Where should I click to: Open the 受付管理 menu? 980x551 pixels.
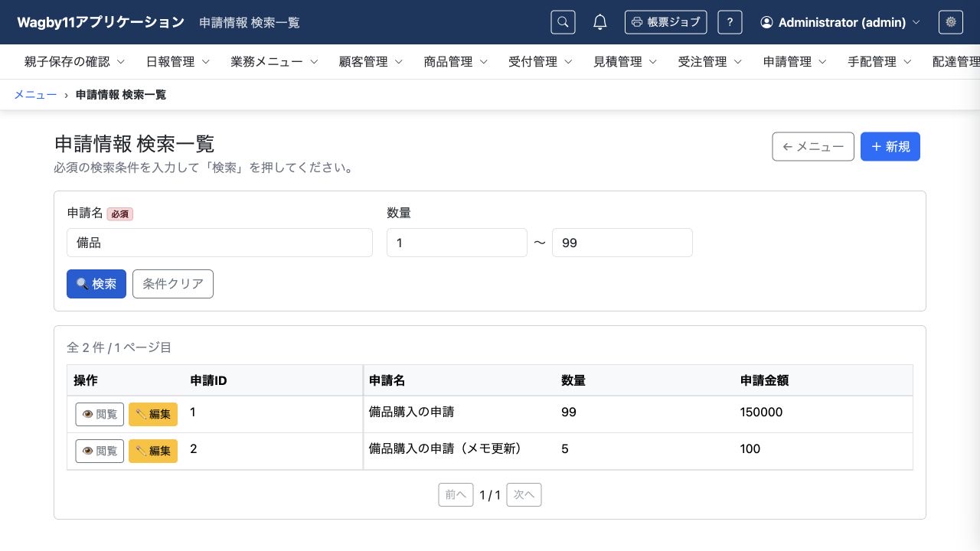(541, 62)
